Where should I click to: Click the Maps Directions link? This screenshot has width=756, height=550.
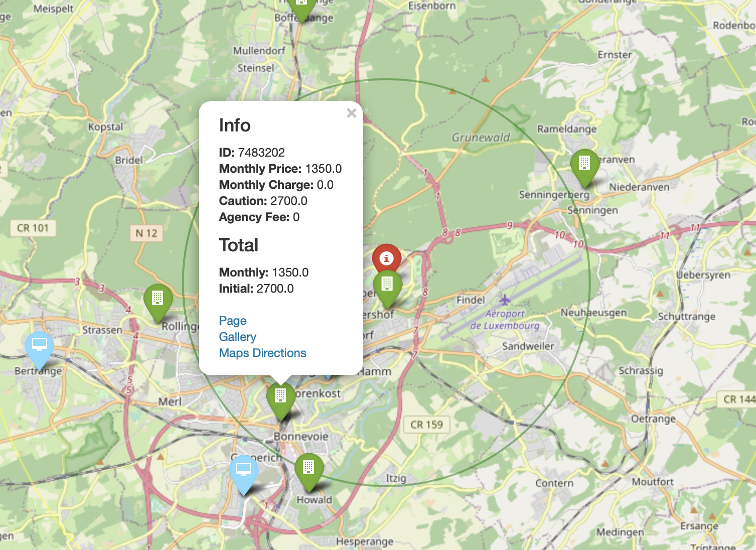[262, 353]
